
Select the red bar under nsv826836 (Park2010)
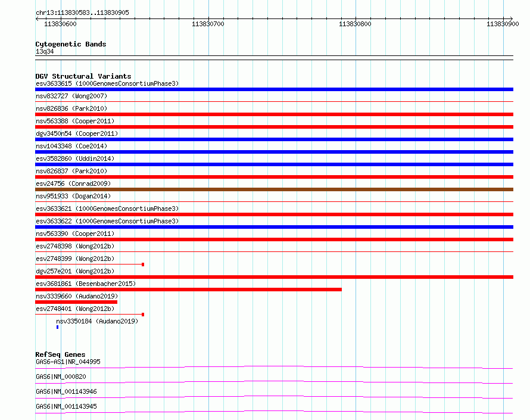click(x=274, y=114)
